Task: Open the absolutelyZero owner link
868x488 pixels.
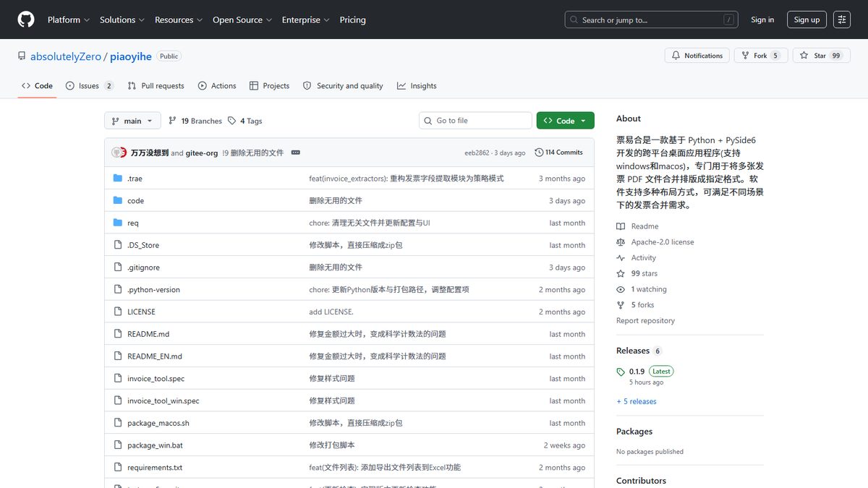Action: [x=66, y=56]
